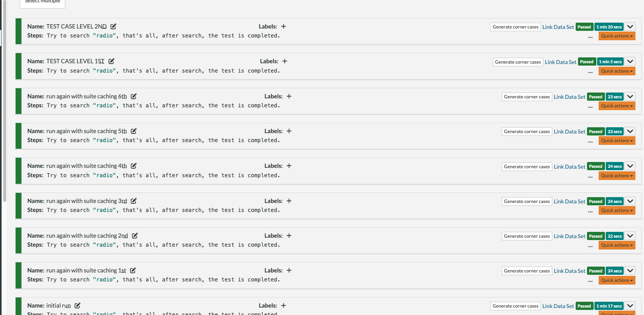
Task: Edit name of TEST CASE LEVEL 2ND
Action: tap(113, 27)
